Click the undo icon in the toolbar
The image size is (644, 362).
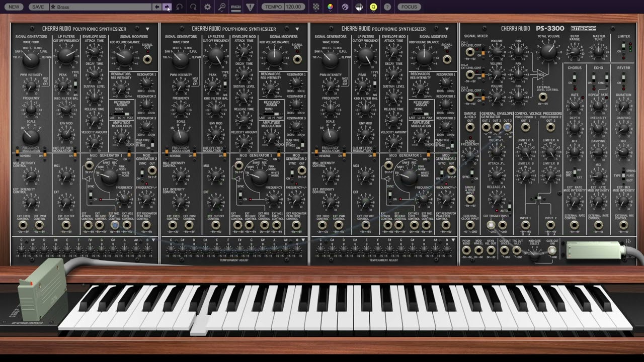click(x=179, y=7)
